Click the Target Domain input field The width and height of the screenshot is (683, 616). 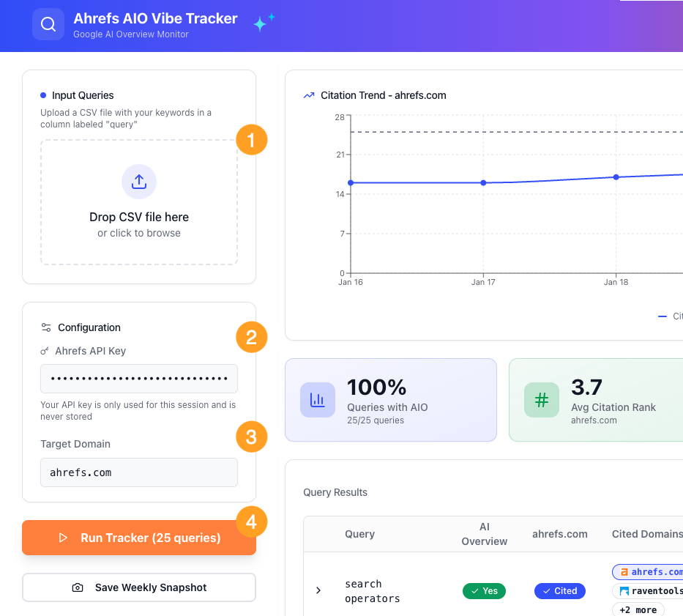138,472
